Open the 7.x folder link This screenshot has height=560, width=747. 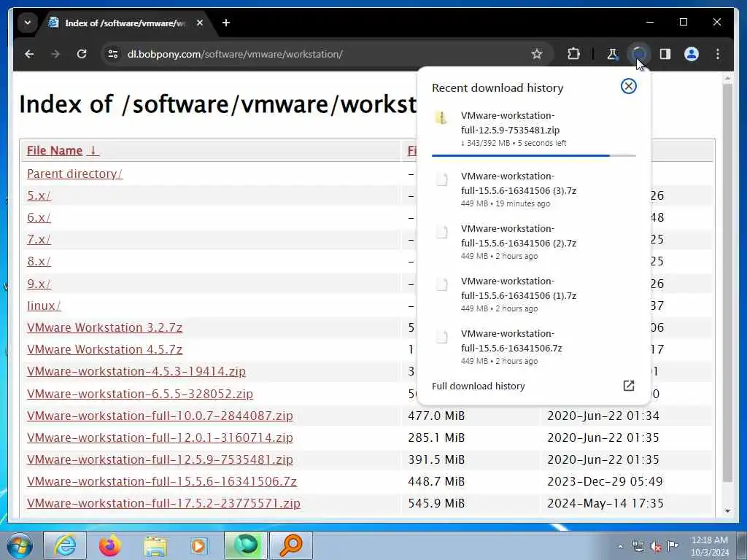click(x=39, y=239)
